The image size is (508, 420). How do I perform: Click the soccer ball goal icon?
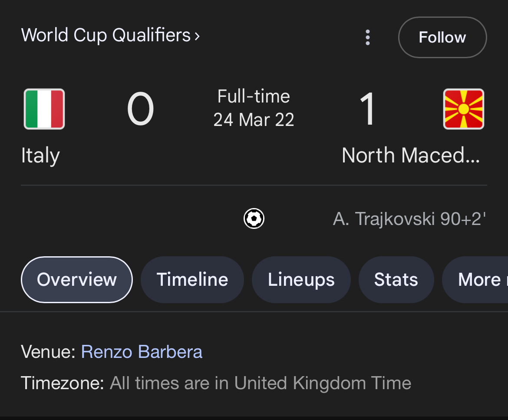point(254,218)
